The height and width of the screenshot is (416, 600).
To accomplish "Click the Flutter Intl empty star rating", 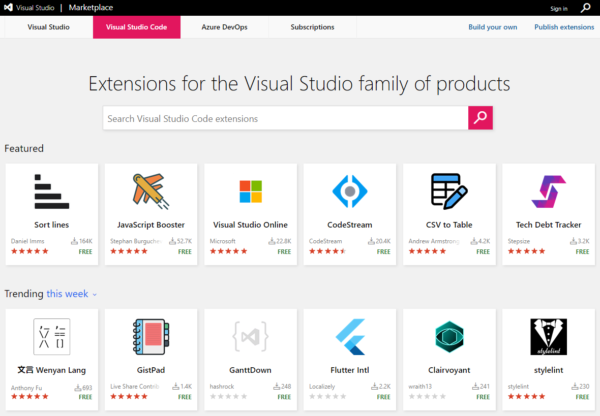I will (x=328, y=396).
